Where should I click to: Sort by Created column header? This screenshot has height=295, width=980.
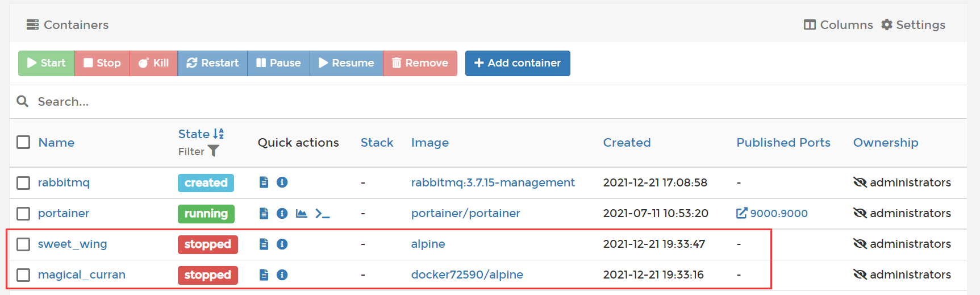(627, 143)
